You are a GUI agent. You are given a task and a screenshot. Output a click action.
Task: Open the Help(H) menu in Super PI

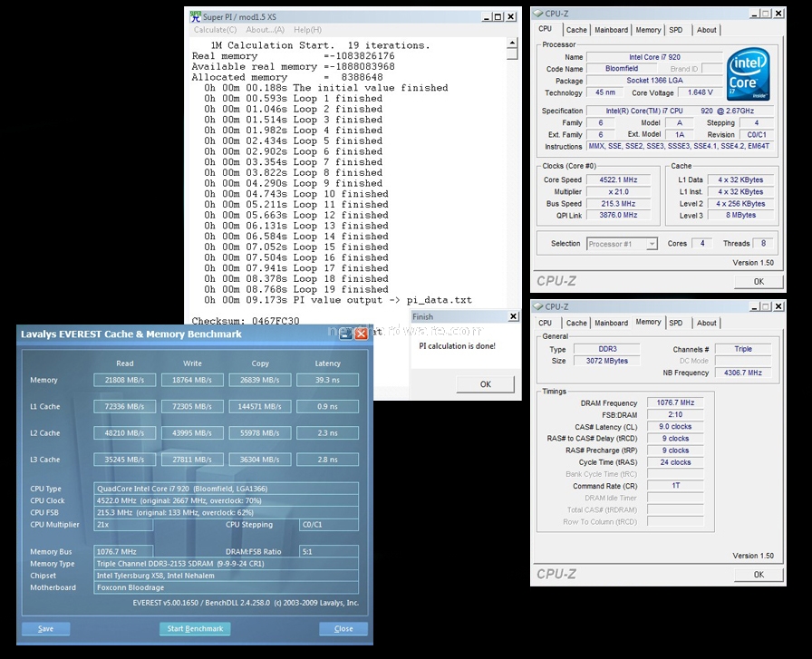point(307,30)
